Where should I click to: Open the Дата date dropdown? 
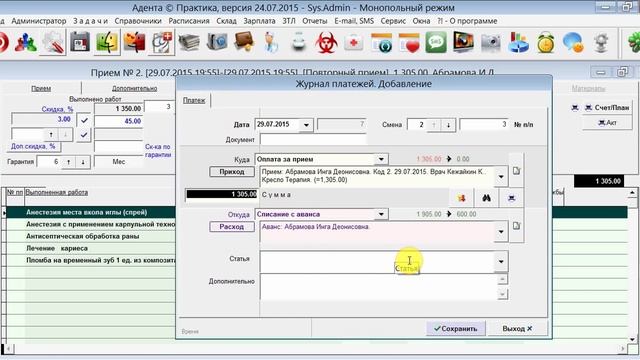coord(306,124)
